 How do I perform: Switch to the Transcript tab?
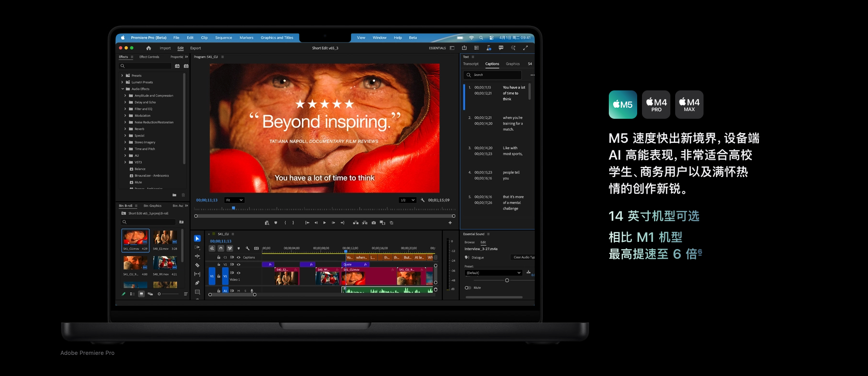(471, 64)
